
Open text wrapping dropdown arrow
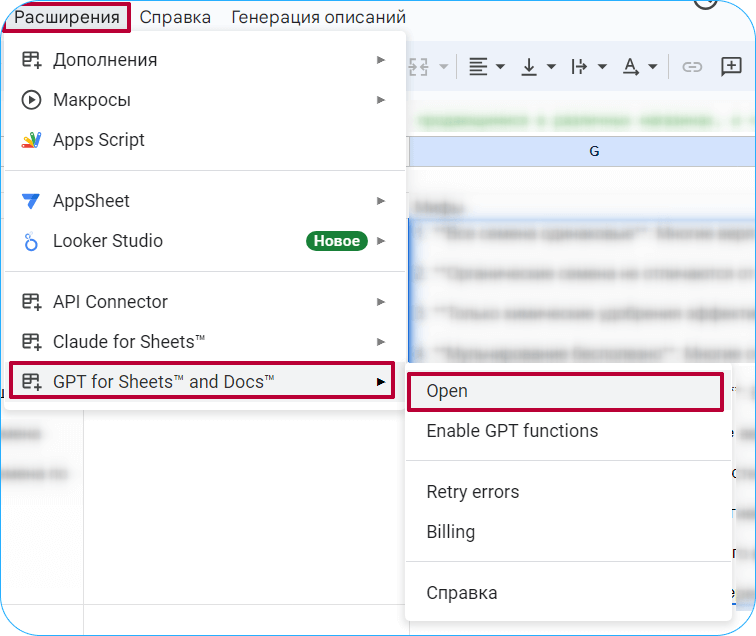coord(602,67)
